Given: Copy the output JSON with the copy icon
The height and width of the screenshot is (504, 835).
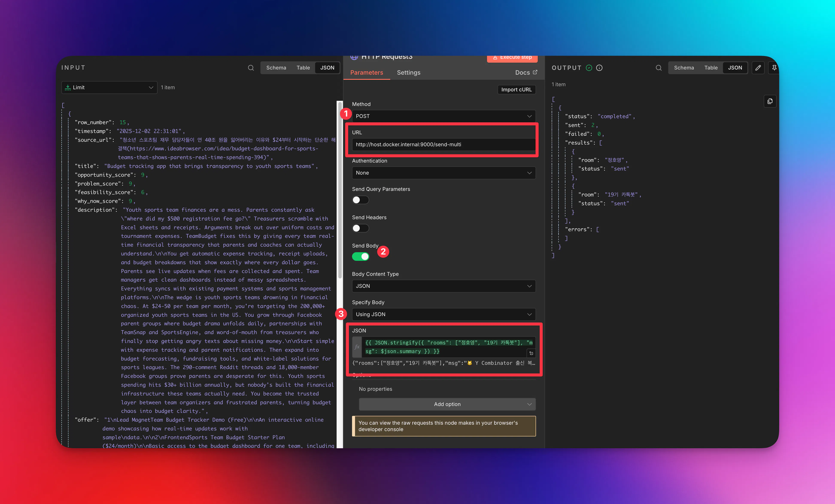Looking at the screenshot, I should pos(770,101).
